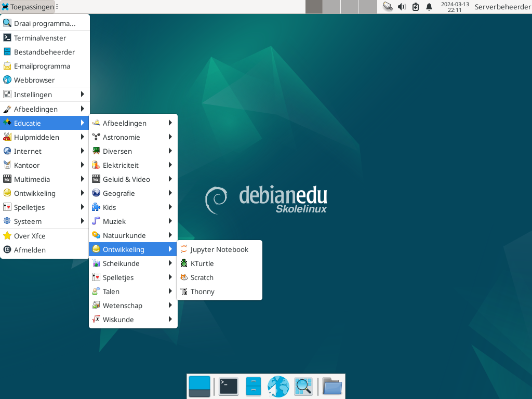532x399 pixels.
Task: Click the Kids puzzle piece icon
Action: [96, 207]
